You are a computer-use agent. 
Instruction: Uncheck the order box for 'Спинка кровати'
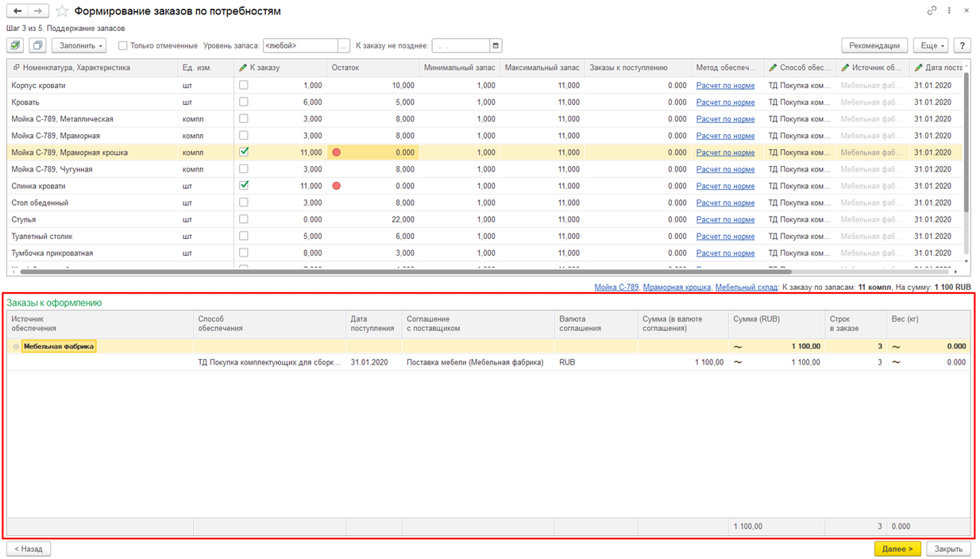[244, 186]
